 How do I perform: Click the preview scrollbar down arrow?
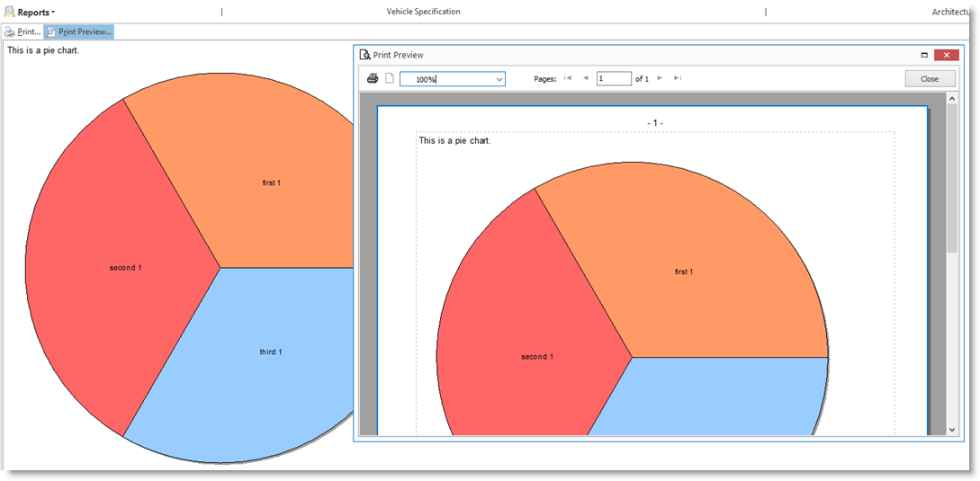[x=952, y=430]
